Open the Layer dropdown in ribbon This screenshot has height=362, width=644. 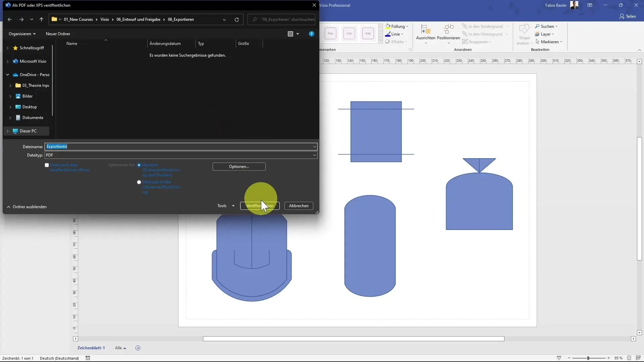tap(544, 34)
